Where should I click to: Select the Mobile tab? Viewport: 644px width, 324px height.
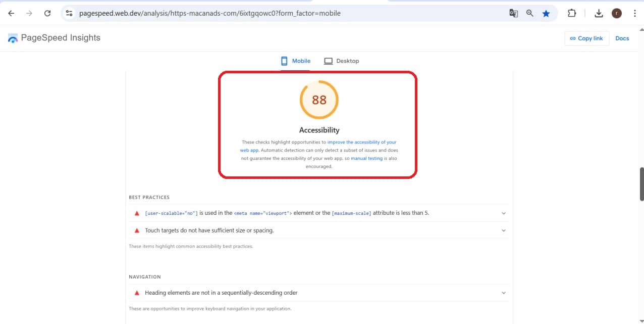pyautogui.click(x=295, y=61)
